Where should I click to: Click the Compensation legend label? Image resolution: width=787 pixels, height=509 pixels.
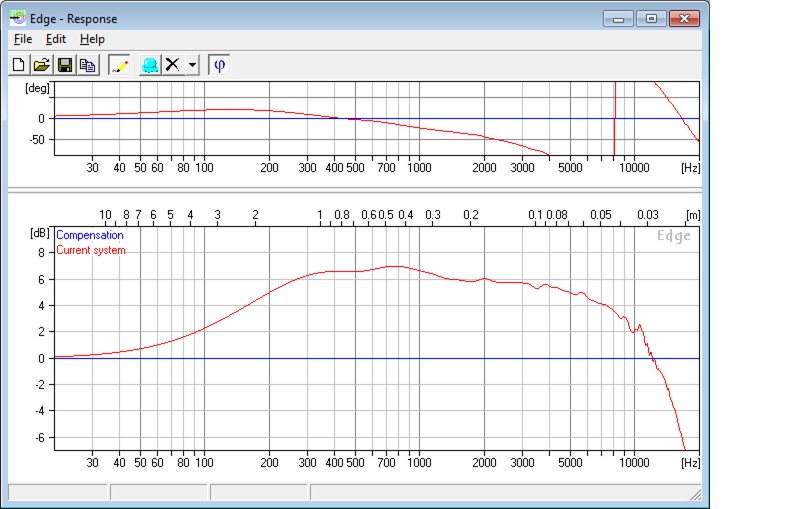click(90, 235)
